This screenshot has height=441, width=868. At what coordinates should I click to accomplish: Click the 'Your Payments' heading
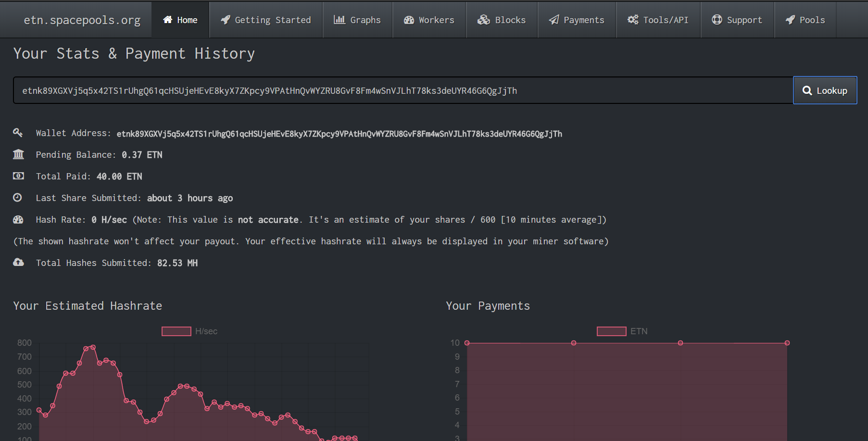(488, 306)
